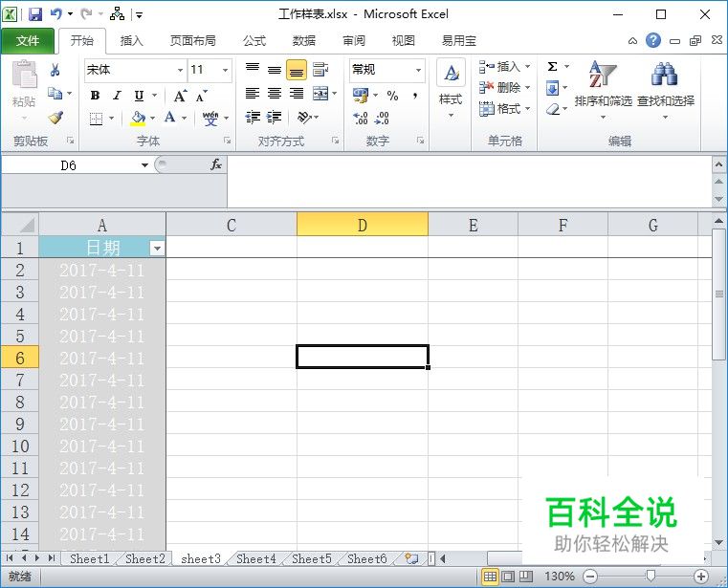Click the accounting number format icon
728x588 pixels.
coord(361,96)
